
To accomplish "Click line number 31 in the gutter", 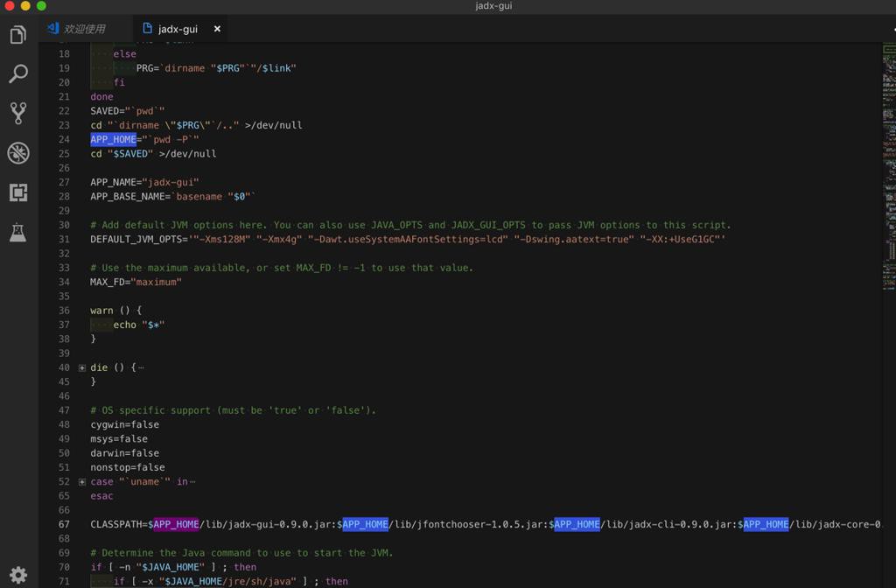I will pos(63,240).
